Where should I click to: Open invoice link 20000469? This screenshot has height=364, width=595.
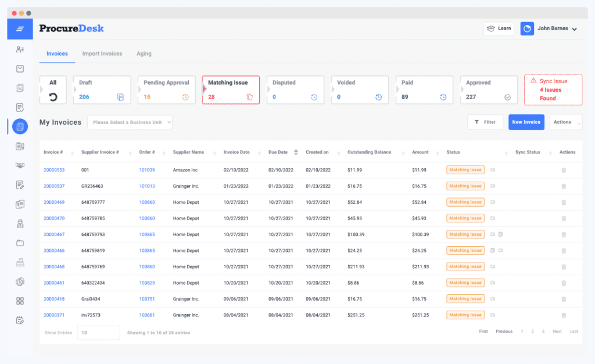pyautogui.click(x=54, y=202)
